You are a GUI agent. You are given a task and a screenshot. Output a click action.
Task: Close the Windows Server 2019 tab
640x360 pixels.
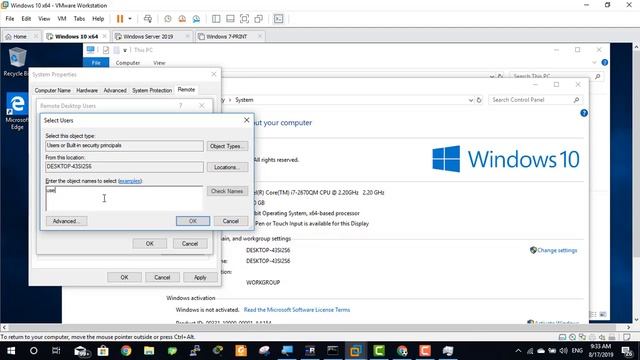coord(188,36)
